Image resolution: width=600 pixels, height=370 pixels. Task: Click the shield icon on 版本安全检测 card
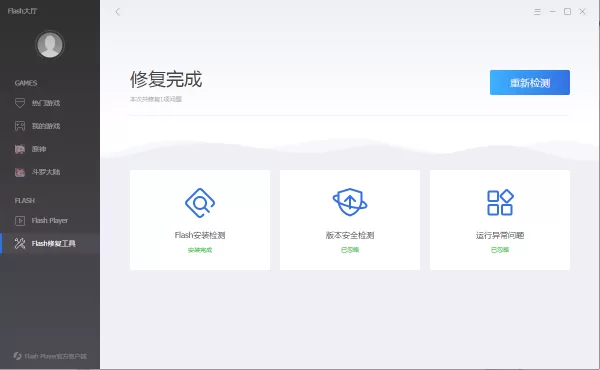[350, 202]
